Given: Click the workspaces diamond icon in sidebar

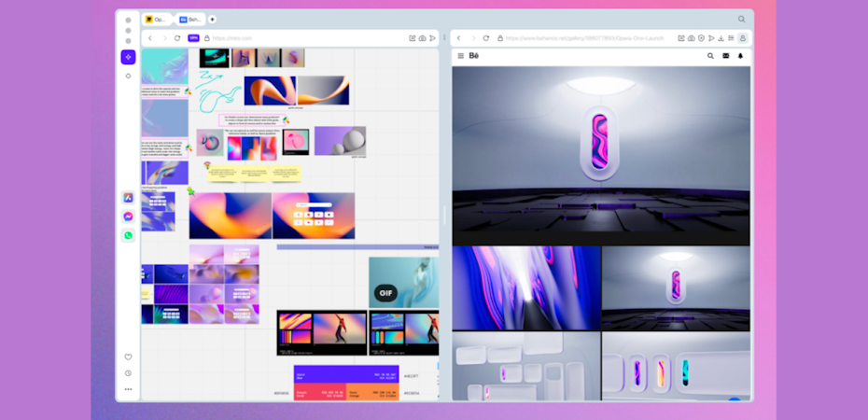Looking at the screenshot, I should tap(129, 76).
